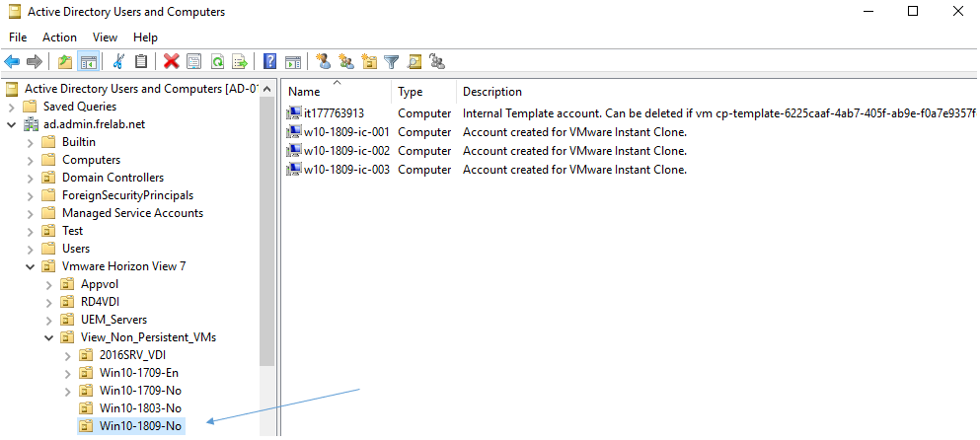Screen dimensions: 980x440
Task: Sort list by Description column header
Action: (491, 92)
